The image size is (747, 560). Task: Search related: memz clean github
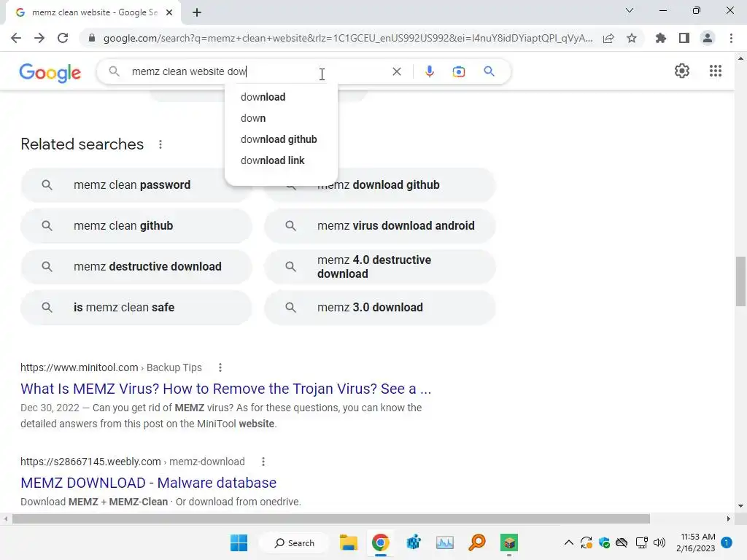[136, 226]
